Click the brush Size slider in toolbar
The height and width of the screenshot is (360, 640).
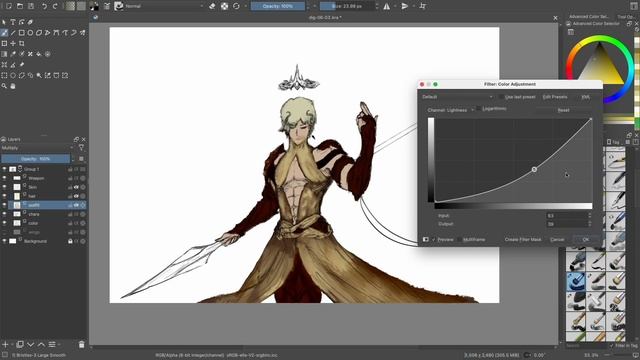[347, 6]
